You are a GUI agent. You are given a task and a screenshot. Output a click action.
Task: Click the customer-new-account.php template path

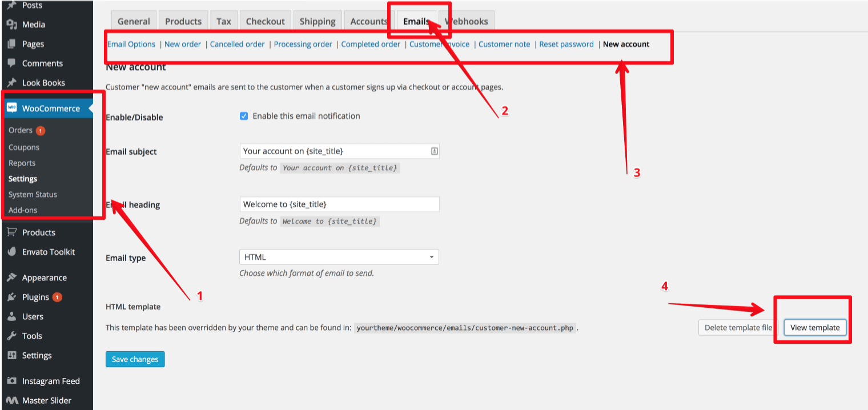(465, 328)
